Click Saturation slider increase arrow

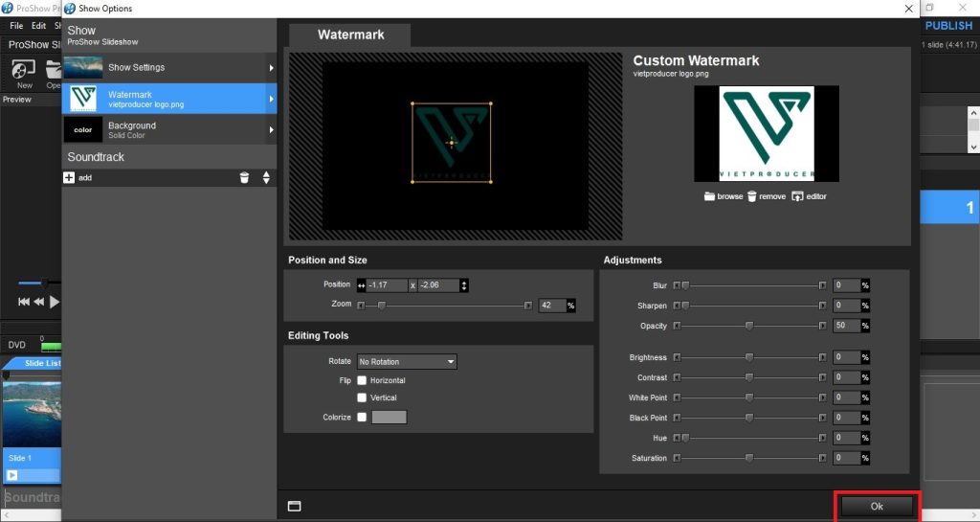(x=822, y=458)
